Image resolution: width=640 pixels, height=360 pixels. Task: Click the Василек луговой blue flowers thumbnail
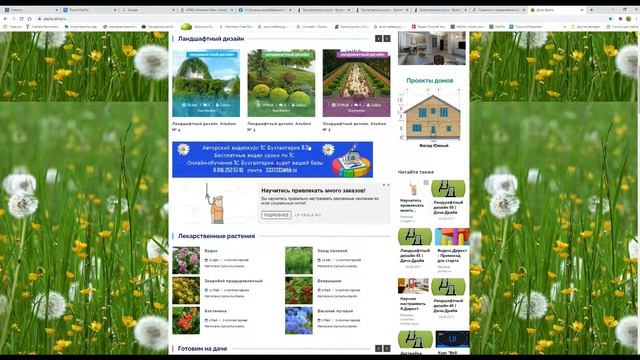coord(299,321)
